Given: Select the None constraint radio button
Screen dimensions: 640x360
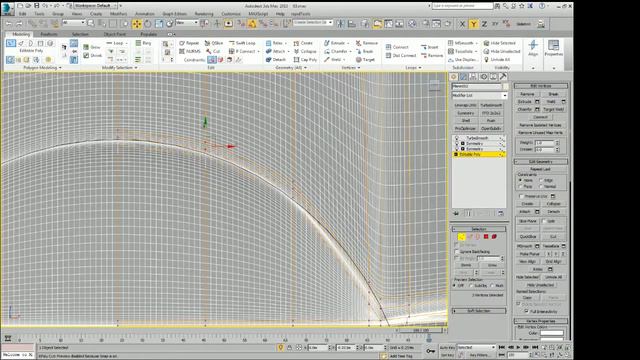Looking at the screenshot, I should coord(520,180).
